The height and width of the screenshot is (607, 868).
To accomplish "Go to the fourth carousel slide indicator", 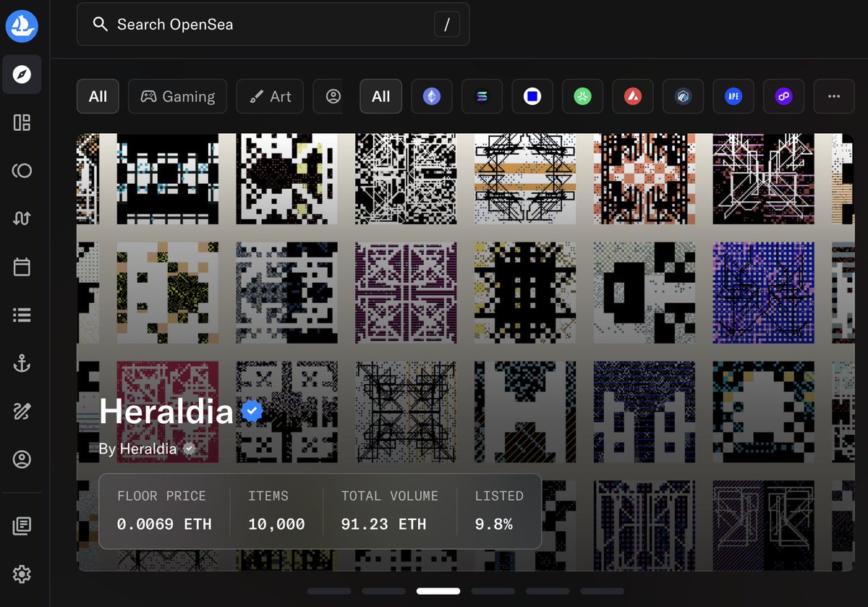I will [493, 591].
